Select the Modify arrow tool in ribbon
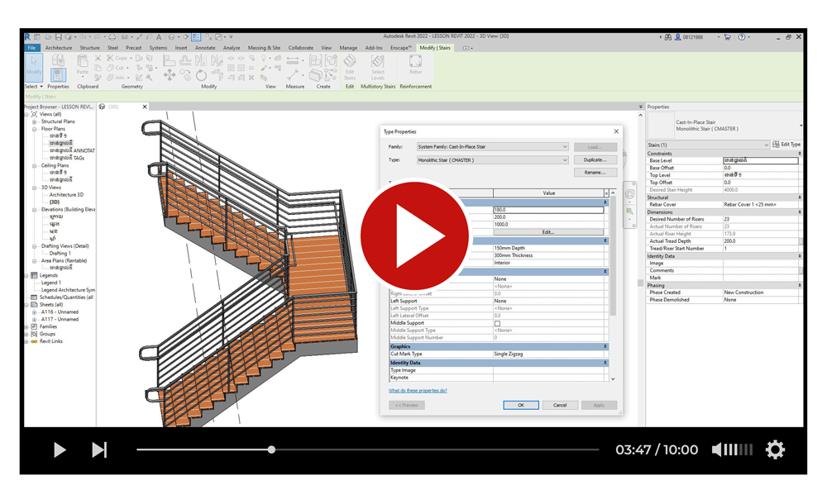827x504 pixels. pos(33,67)
